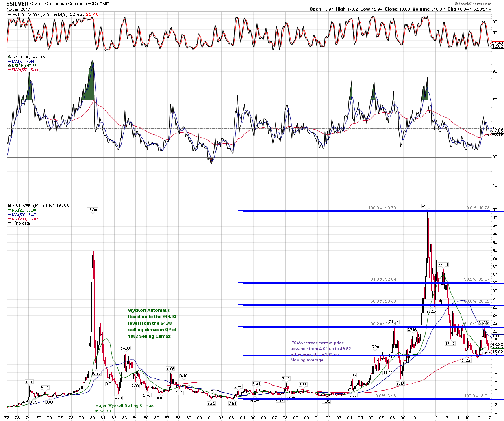504x421 pixels.
Task: Select the MA(21) green legend marker
Action: coord(9,210)
